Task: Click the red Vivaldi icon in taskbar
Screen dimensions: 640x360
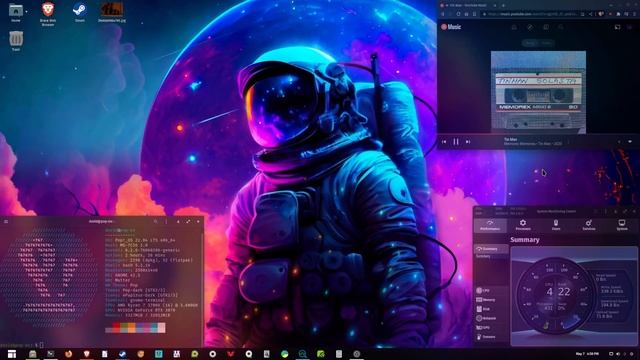Action: tap(231, 354)
